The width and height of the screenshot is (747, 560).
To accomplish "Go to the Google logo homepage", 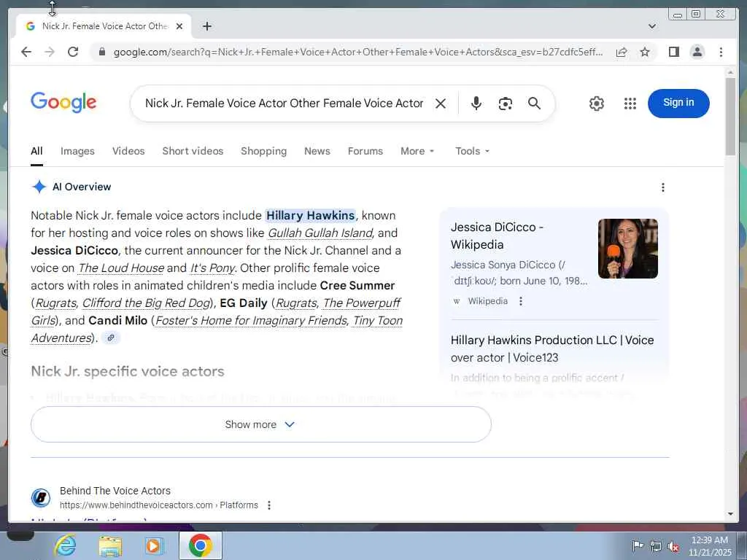I will coord(63,102).
